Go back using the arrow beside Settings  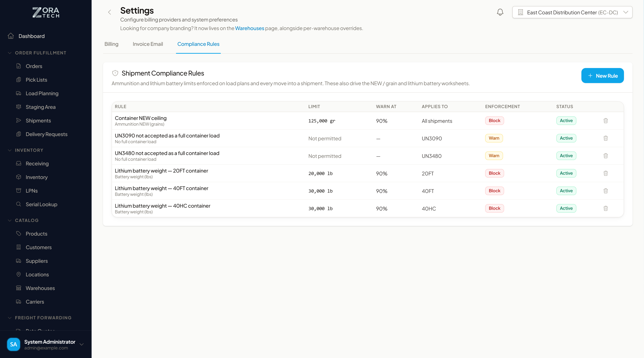pyautogui.click(x=109, y=12)
